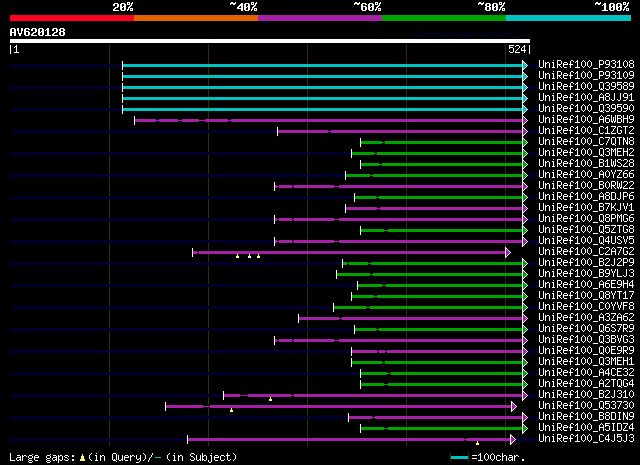This screenshot has height=465, width=640.
Task: Select the UniRef100_Q3BVG3 label
Action: point(586,340)
